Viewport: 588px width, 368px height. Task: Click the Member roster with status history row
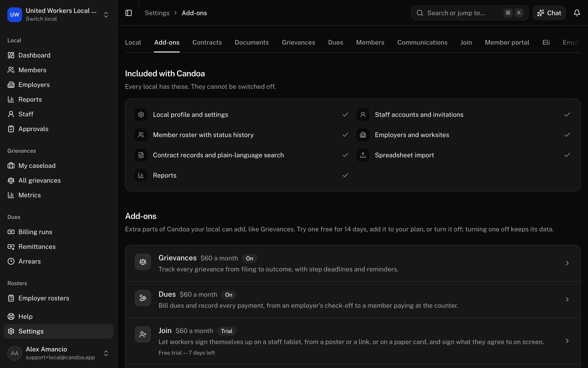242,135
